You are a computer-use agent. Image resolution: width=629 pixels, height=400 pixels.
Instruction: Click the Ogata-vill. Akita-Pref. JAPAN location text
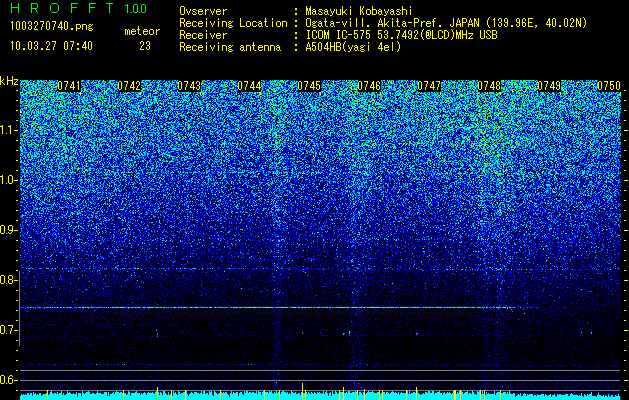[446, 23]
